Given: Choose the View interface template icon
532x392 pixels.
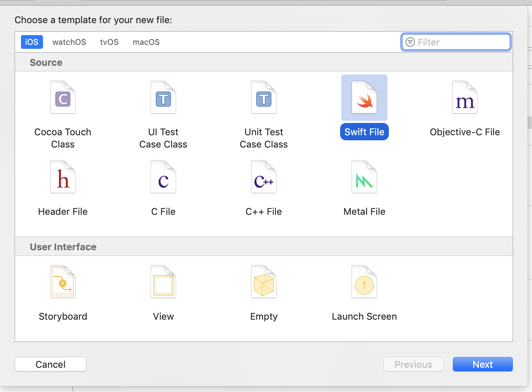Looking at the screenshot, I should 163,282.
